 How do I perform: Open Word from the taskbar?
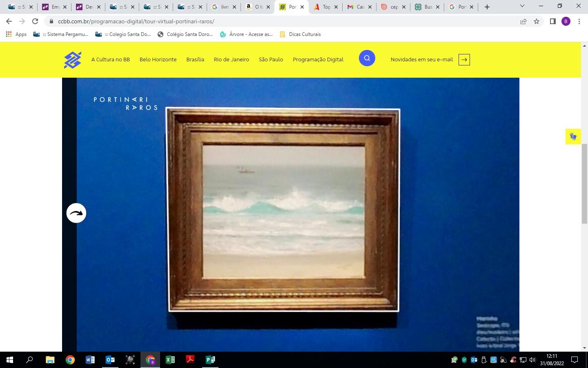[x=90, y=360]
